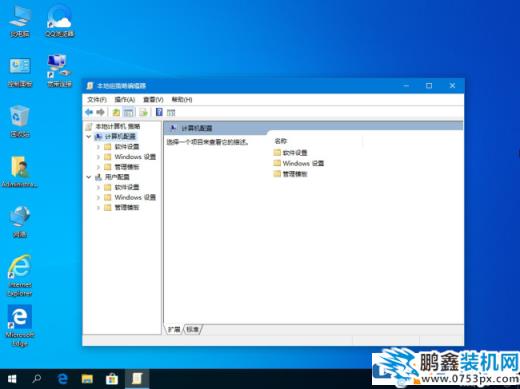The image size is (520, 389).
Task: Select the QQ浏览器 desktop icon
Action: click(59, 22)
